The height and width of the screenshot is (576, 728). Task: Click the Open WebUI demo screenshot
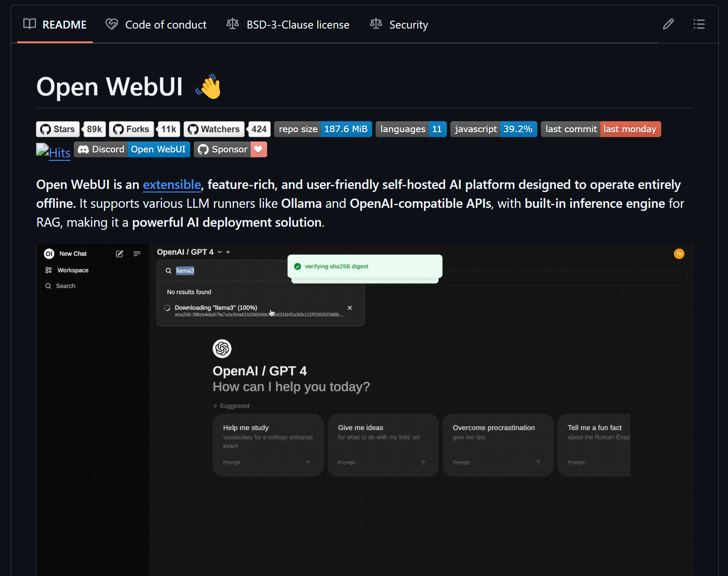[x=365, y=409]
